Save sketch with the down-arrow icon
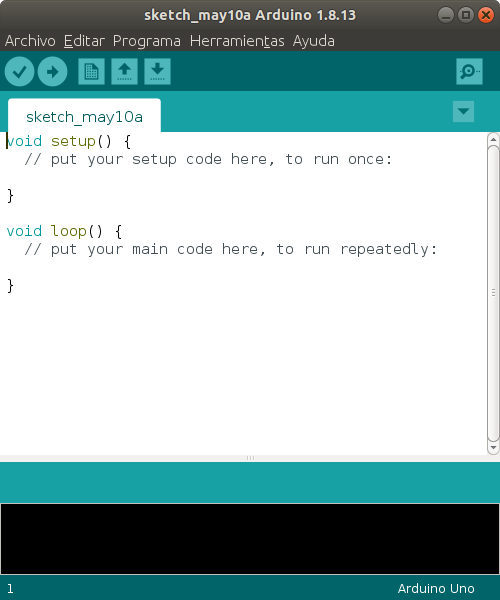Screen dimensions: 500x600 tap(157, 72)
